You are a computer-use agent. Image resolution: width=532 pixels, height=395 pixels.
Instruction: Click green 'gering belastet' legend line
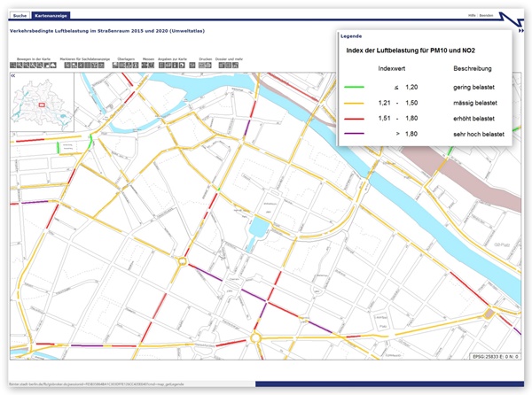click(x=356, y=88)
